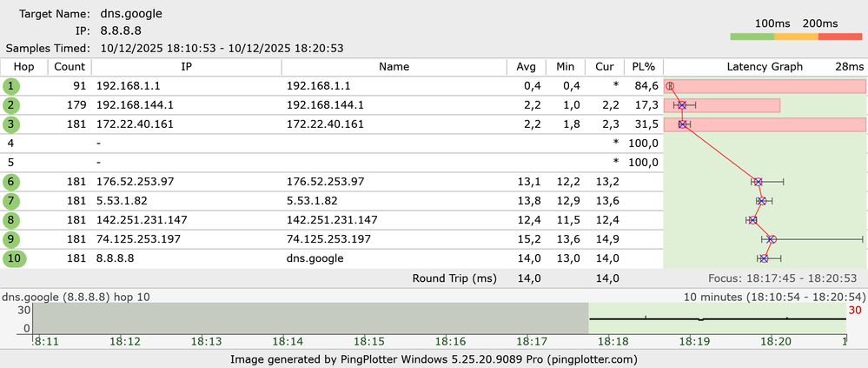Click hop 3 green circle icon

coord(10,124)
